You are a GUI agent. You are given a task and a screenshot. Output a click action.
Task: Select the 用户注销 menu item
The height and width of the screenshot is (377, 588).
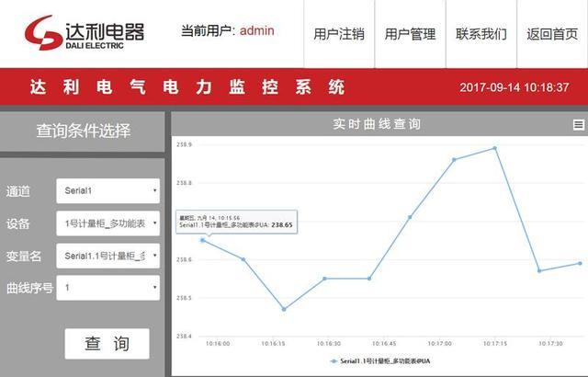[x=339, y=34]
